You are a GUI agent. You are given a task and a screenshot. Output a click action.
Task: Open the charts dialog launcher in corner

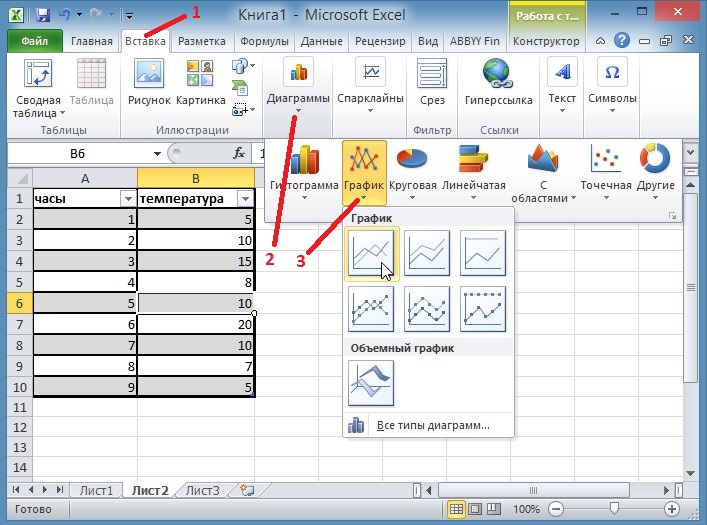pyautogui.click(x=673, y=216)
